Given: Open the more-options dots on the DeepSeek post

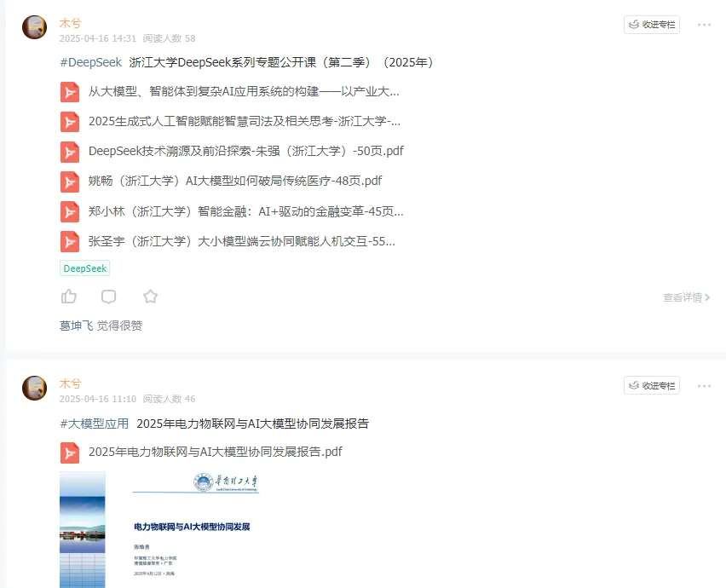Looking at the screenshot, I should pyautogui.click(x=704, y=25).
